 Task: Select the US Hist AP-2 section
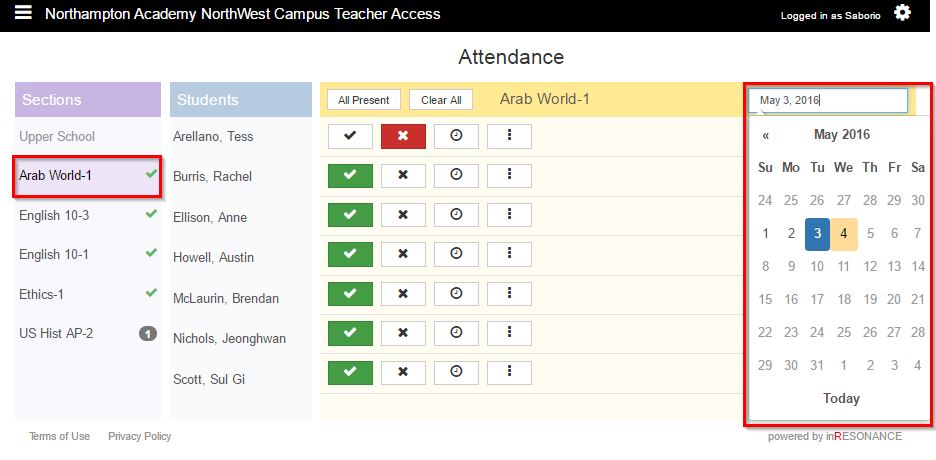[56, 333]
